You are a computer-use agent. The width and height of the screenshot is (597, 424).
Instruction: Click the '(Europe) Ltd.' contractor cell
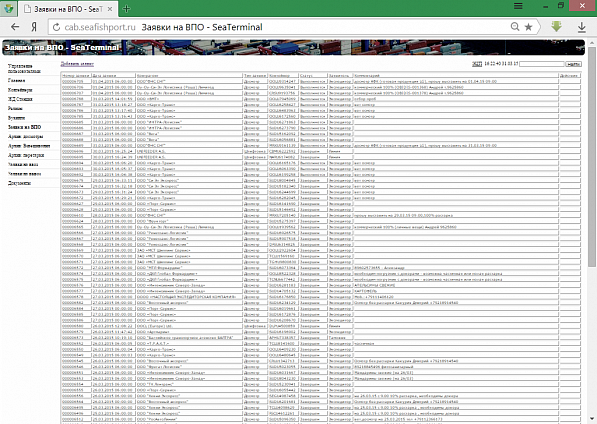click(x=189, y=326)
